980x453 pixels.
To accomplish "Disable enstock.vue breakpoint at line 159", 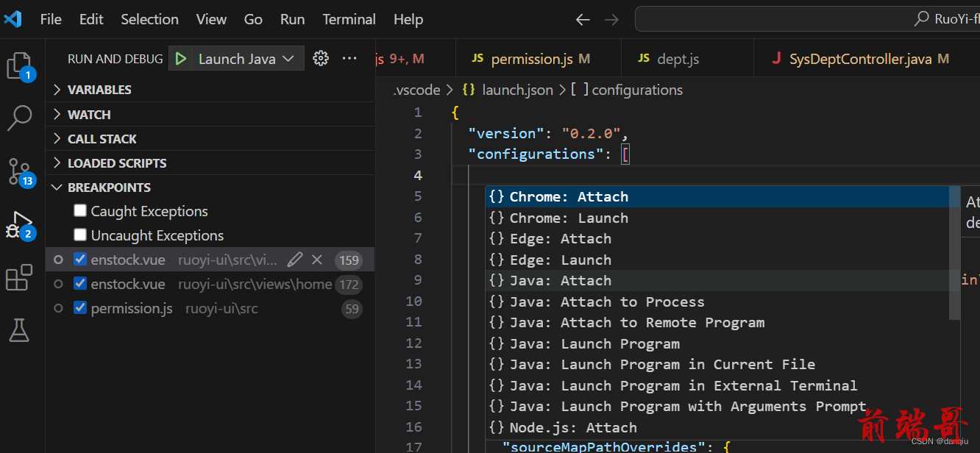I will tap(80, 260).
